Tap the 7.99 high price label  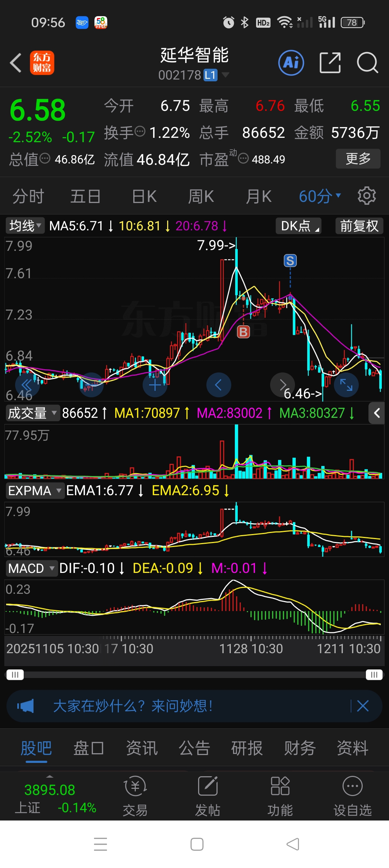click(x=216, y=245)
